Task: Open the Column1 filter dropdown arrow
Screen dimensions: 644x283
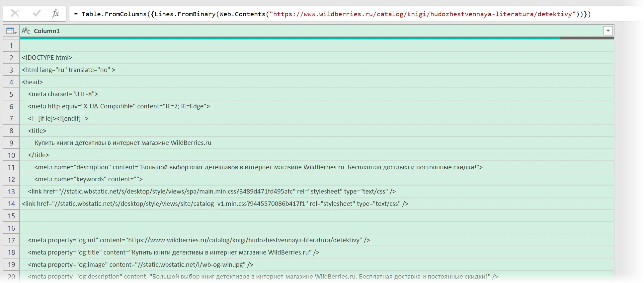Action: click(608, 31)
